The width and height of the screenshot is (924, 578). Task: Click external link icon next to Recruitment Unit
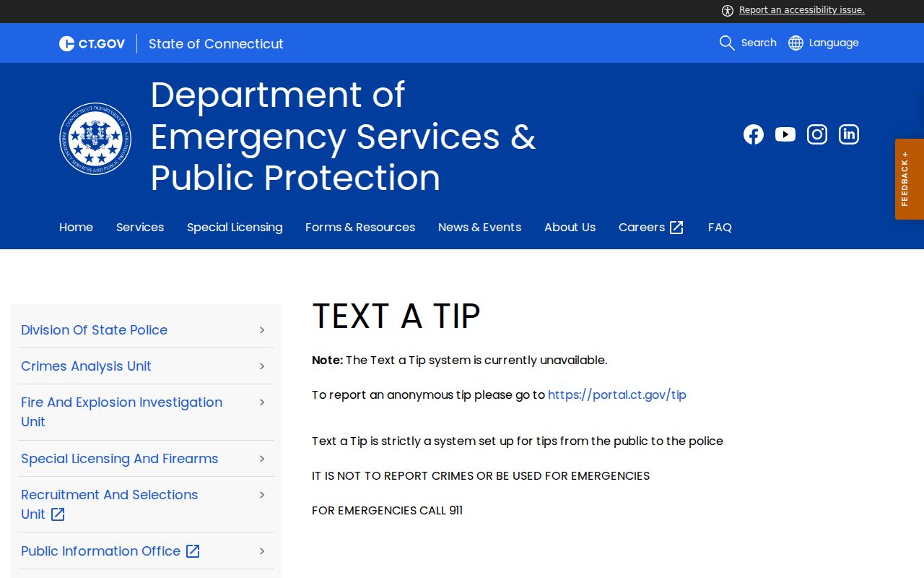pos(58,514)
